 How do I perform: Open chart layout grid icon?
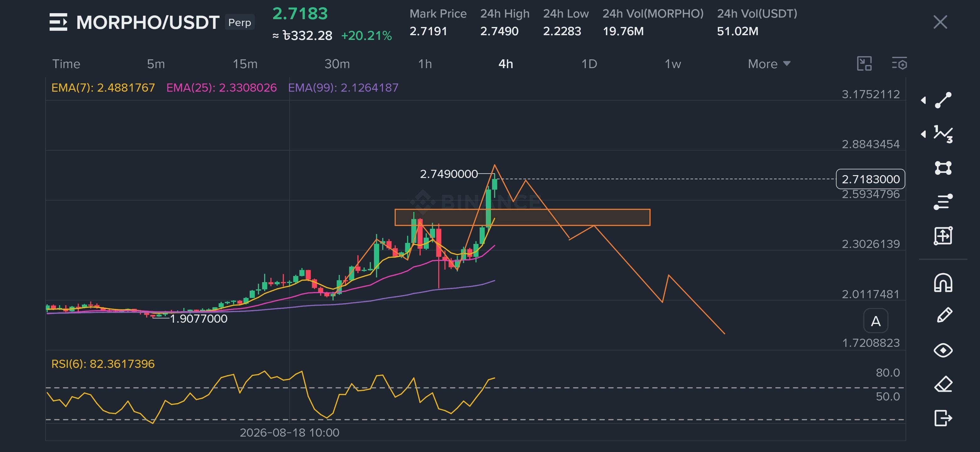864,64
